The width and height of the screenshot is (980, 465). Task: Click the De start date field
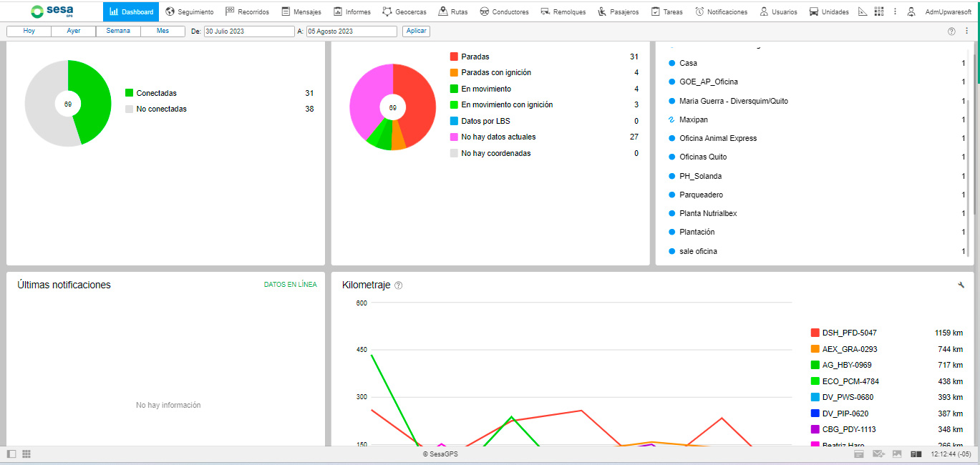249,31
